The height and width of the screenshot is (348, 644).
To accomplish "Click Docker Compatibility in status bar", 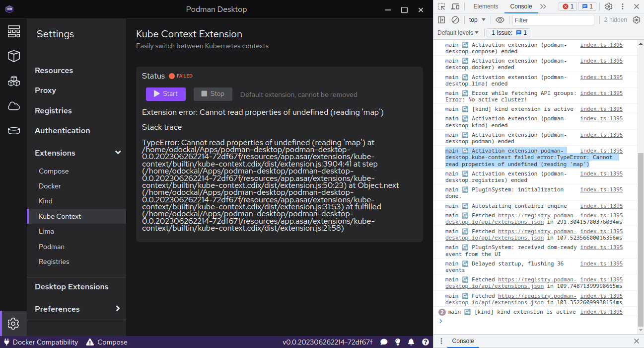I will click(41, 342).
